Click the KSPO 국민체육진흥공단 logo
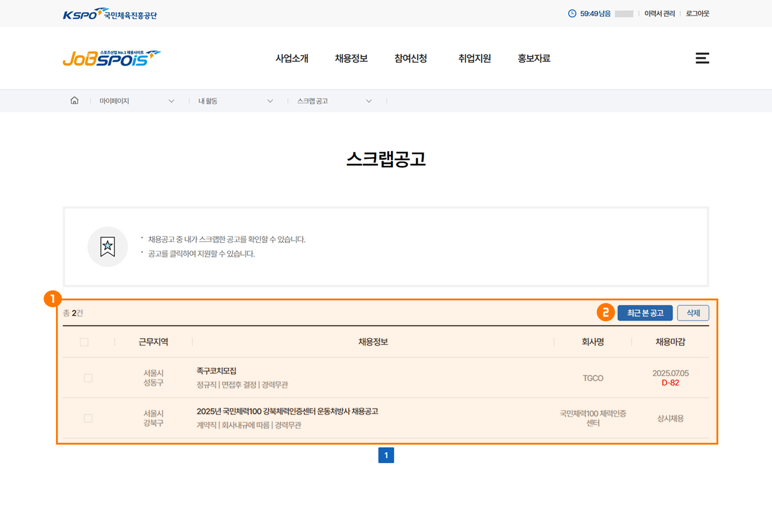Screen dimensions: 772x532 click(110, 14)
